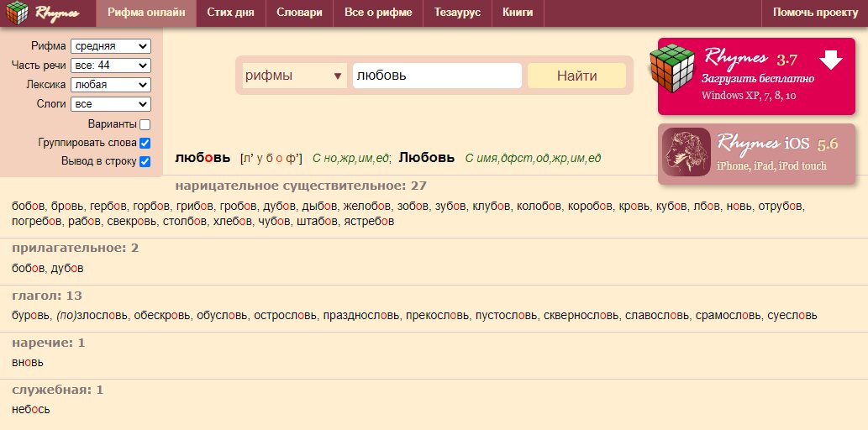Click the search field containing любовь
The width and height of the screenshot is (868, 430).
coord(437,76)
